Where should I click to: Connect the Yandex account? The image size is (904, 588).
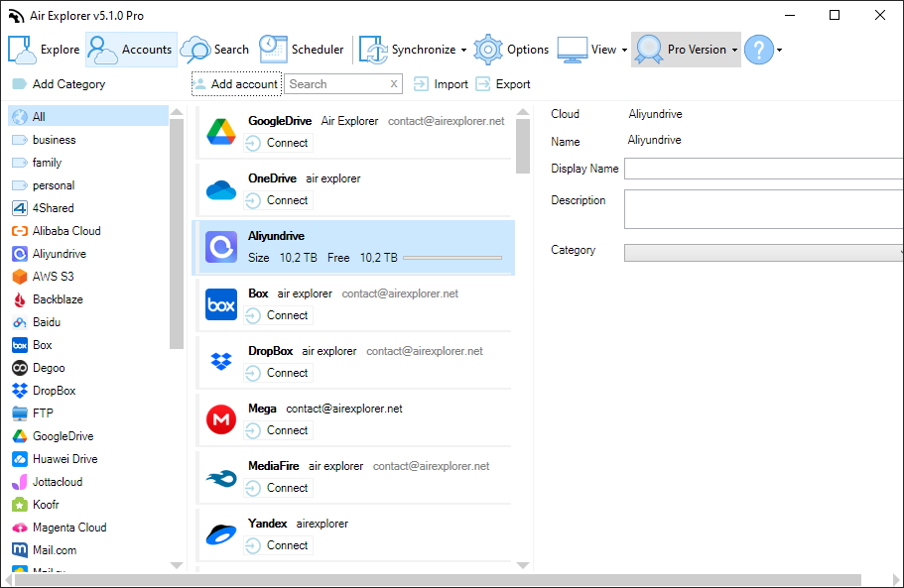click(x=278, y=545)
